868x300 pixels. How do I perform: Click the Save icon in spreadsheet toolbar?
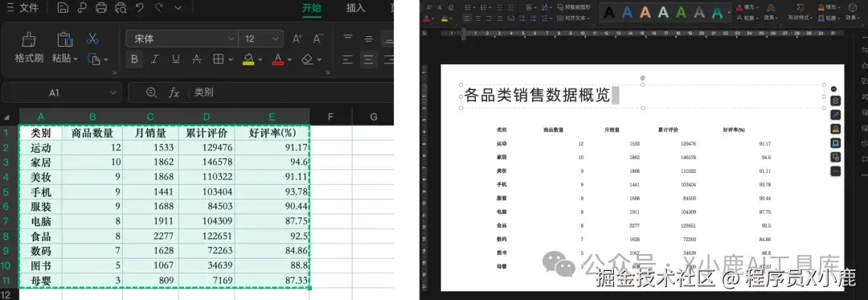63,8
